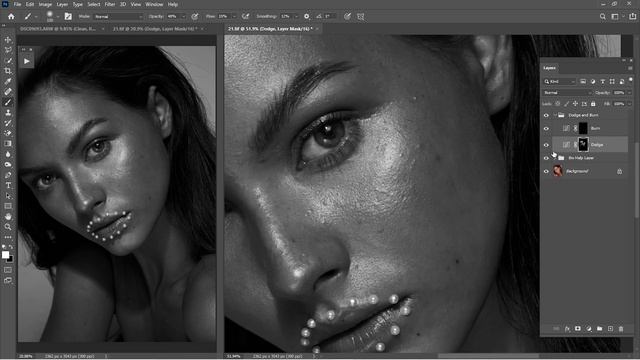Switch to the 21.tif @ 20.9% document tab

click(x=155, y=29)
